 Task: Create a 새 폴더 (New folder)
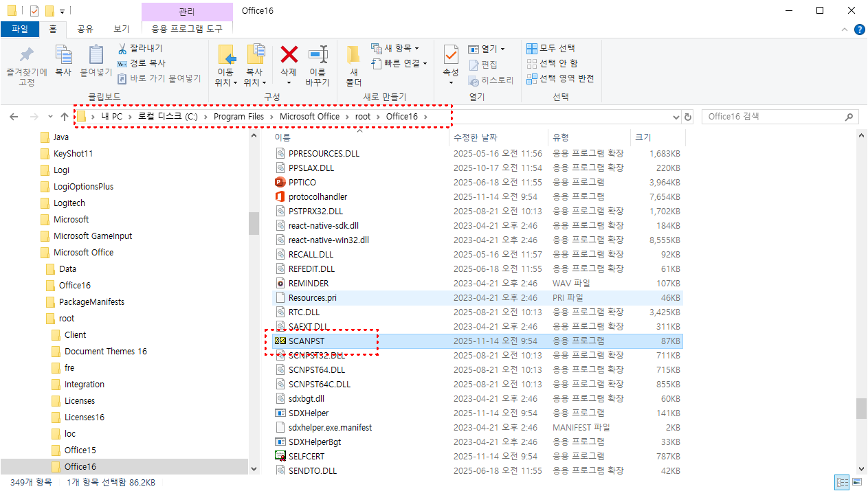353,66
